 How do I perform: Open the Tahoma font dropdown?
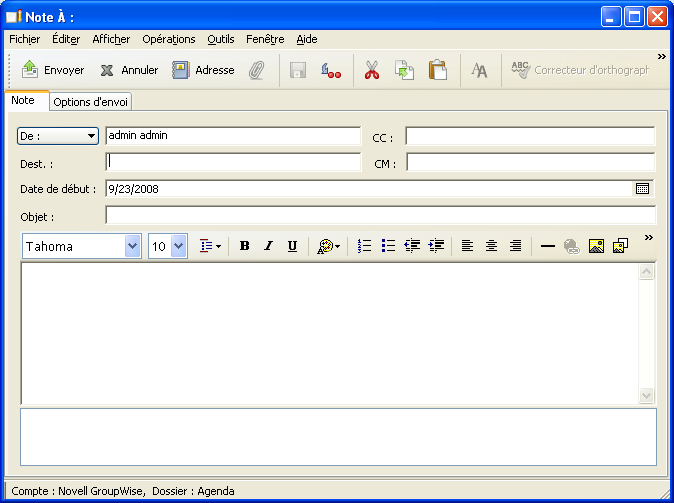pos(133,246)
